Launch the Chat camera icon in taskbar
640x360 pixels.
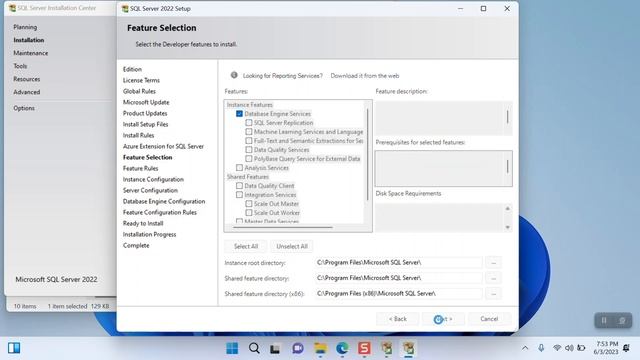click(298, 348)
